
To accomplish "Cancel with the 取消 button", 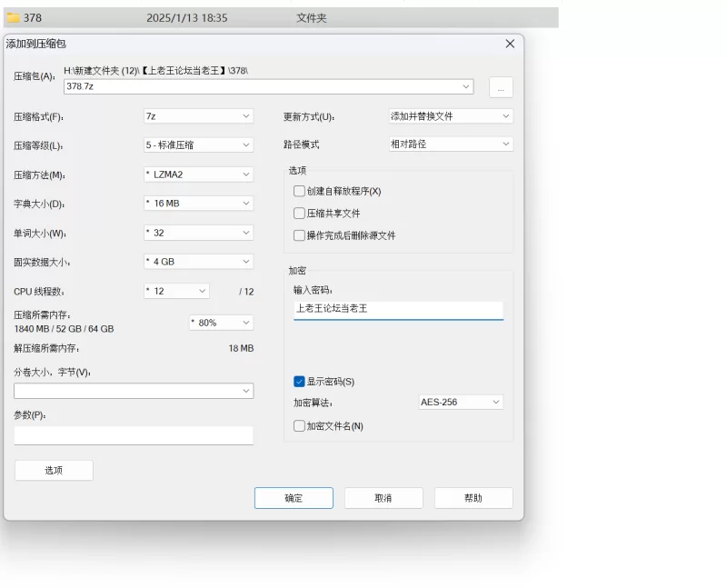I will click(383, 498).
